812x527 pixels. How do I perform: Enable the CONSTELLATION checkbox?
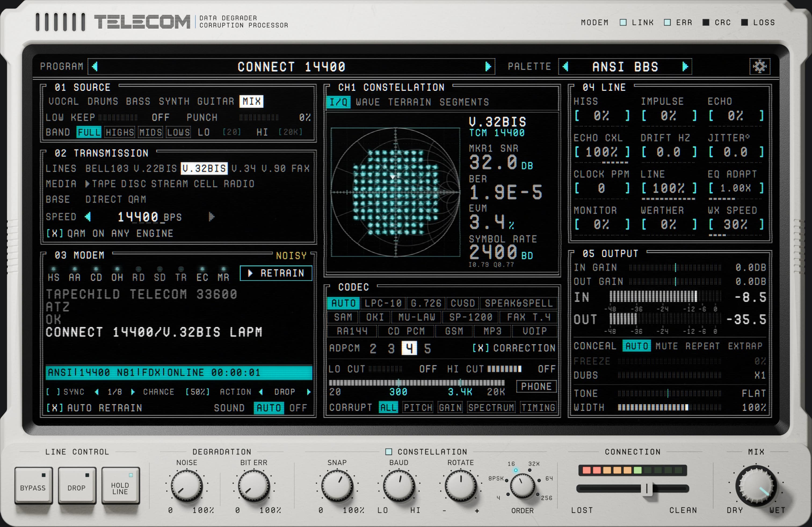pos(388,451)
